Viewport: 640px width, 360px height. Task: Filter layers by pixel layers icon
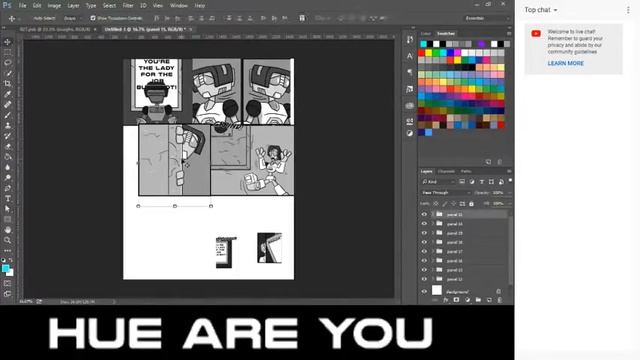462,182
